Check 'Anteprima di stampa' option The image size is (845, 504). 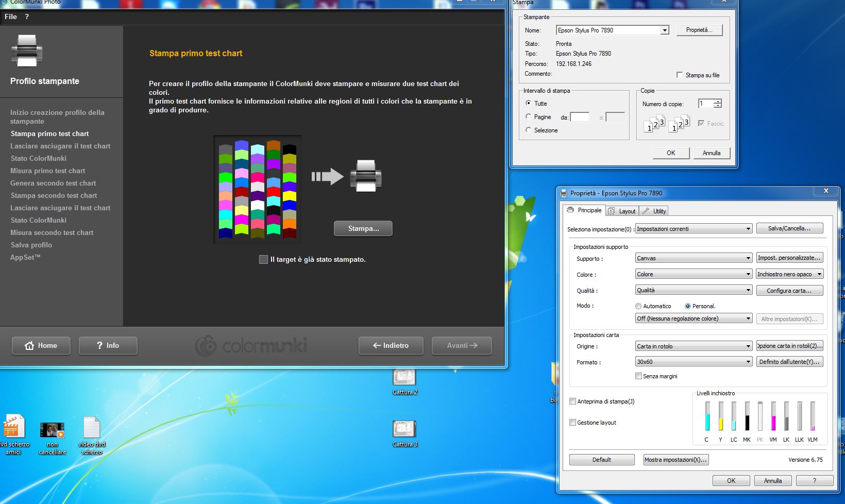click(x=572, y=401)
